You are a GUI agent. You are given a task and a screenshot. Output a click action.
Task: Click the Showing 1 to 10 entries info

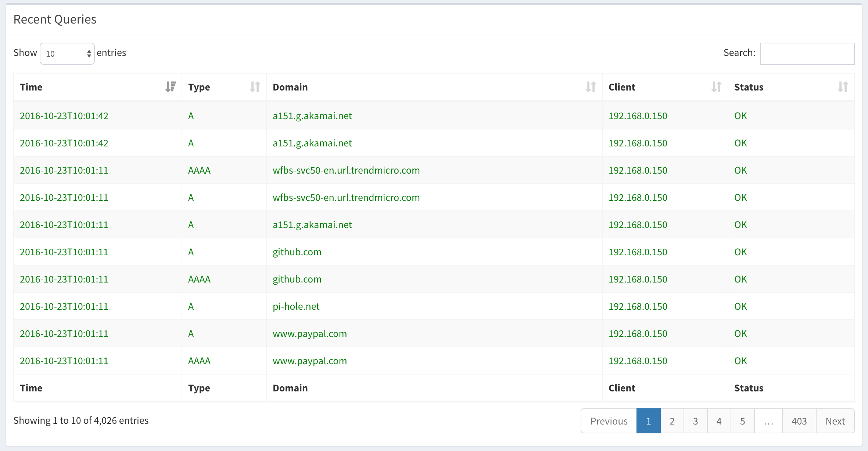(x=81, y=420)
